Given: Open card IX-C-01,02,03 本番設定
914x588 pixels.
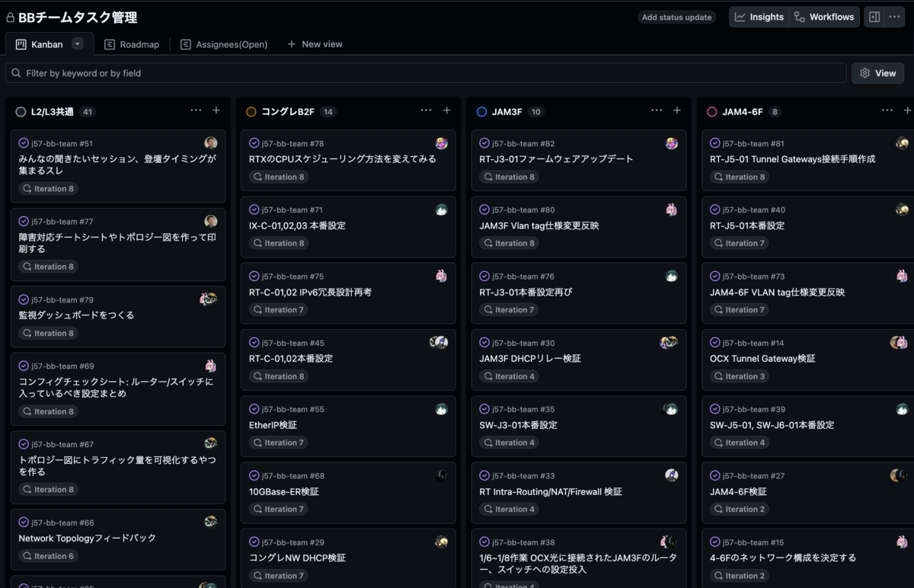Looking at the screenshot, I should click(297, 225).
